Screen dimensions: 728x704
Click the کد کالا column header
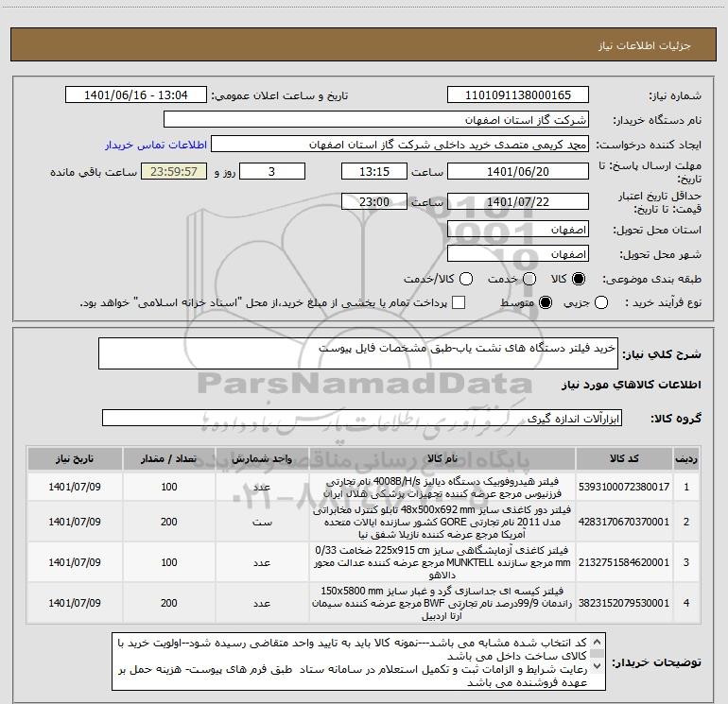(x=624, y=458)
